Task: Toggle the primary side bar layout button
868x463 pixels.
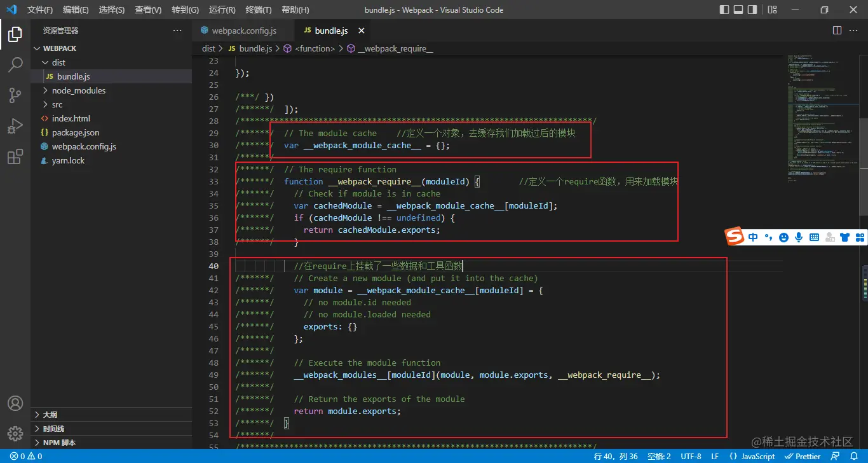Action: (724, 10)
